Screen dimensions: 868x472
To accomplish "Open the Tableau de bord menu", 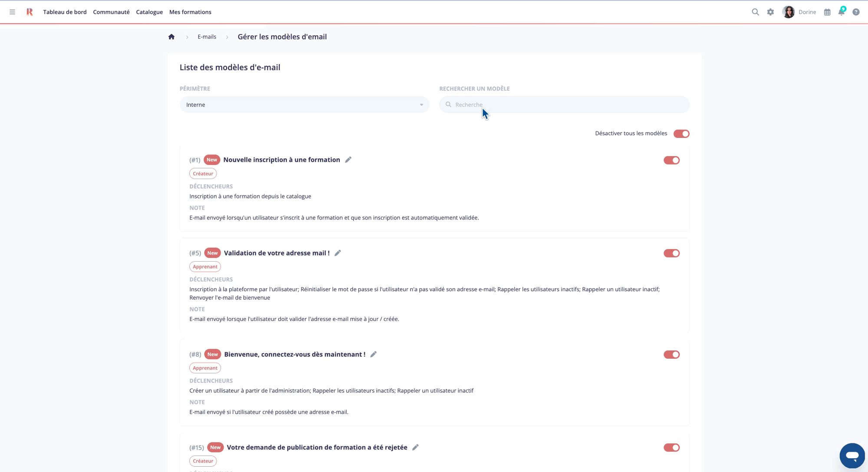I will (65, 12).
